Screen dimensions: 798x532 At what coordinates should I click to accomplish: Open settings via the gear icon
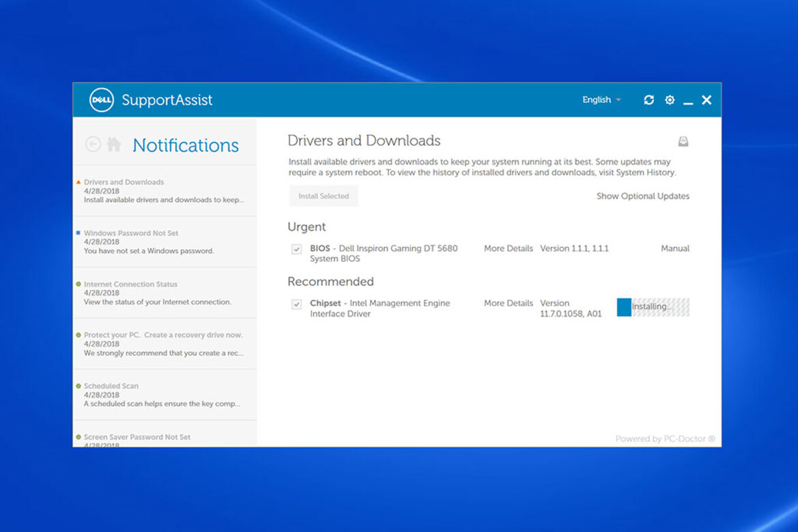[x=670, y=100]
